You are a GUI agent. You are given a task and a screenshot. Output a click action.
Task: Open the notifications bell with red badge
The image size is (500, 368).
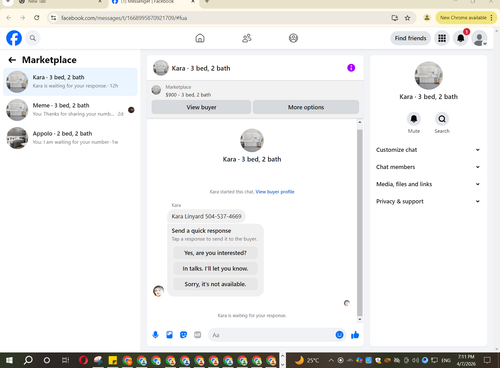coord(461,38)
